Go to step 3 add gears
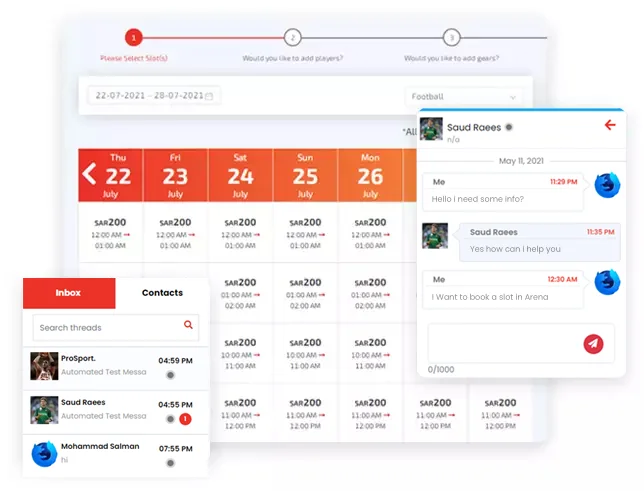The height and width of the screenshot is (491, 644). coord(452,38)
